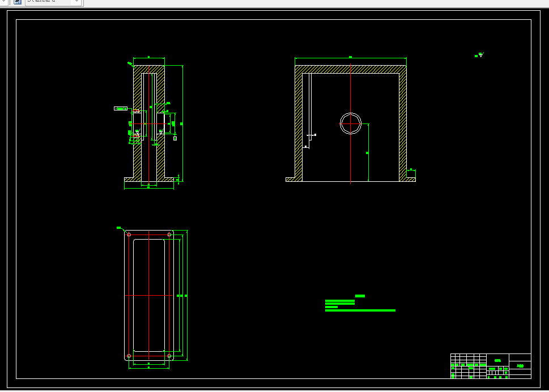Select the top-left bolt hole in the plan view

(129, 234)
